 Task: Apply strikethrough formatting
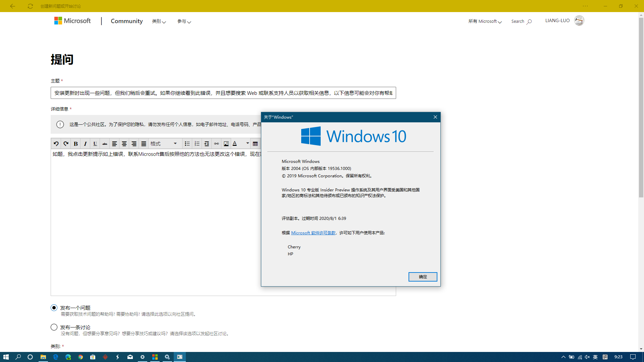point(105,144)
